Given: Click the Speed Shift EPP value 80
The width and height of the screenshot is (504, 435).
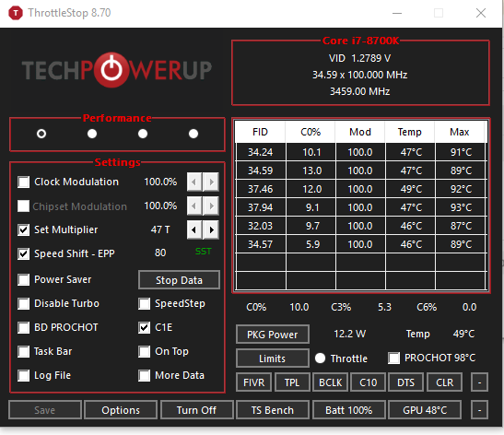Looking at the screenshot, I should [160, 253].
